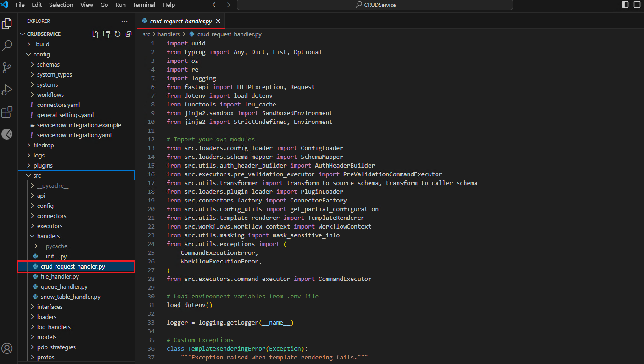Open the Terminal menu
The image size is (644, 364).
click(144, 5)
